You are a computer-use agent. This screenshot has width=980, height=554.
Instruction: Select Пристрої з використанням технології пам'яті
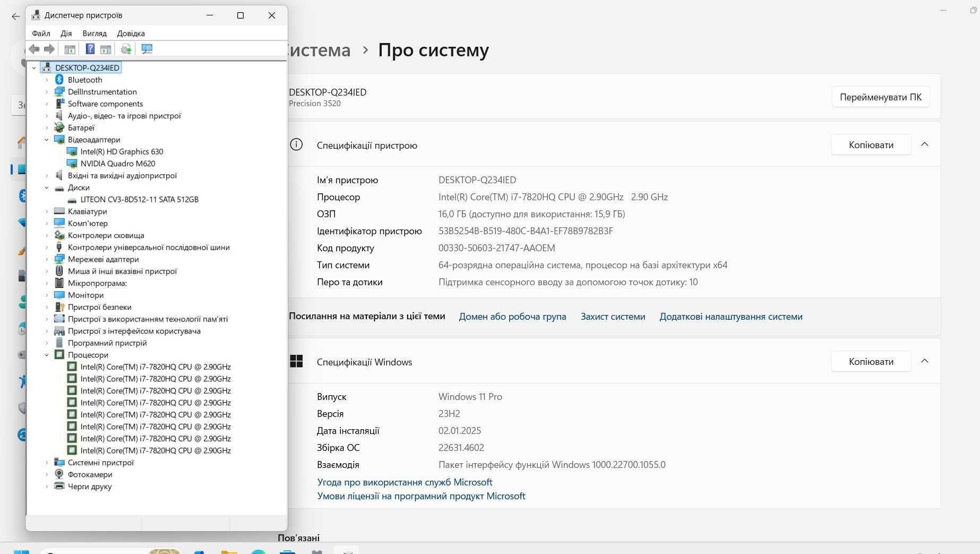click(x=148, y=319)
